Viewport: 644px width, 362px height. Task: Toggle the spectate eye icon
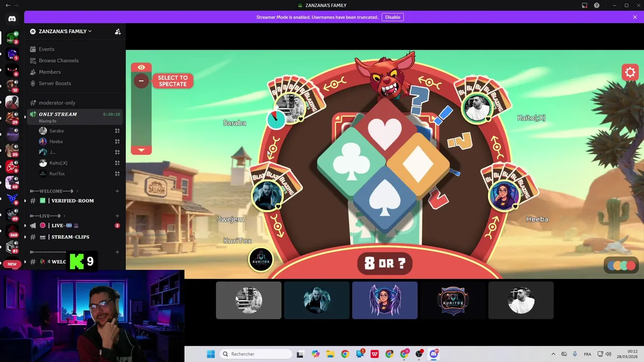[141, 67]
